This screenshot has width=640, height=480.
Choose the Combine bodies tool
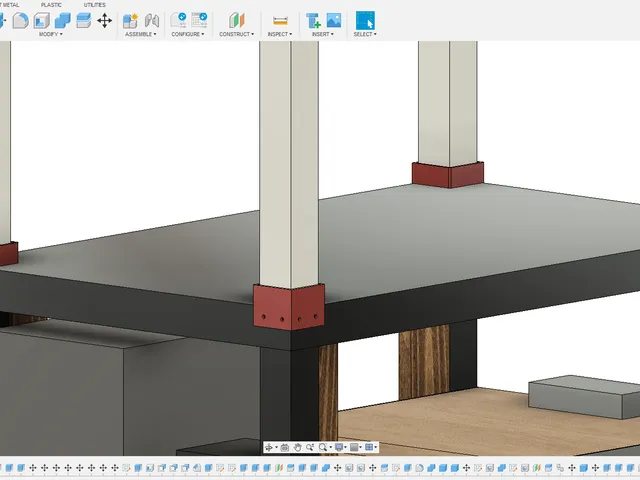coord(62,20)
